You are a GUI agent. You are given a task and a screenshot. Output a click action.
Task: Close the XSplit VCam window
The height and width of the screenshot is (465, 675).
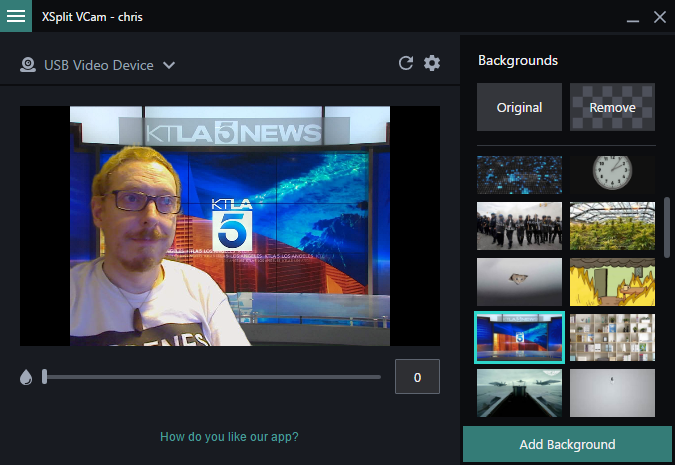tap(660, 17)
